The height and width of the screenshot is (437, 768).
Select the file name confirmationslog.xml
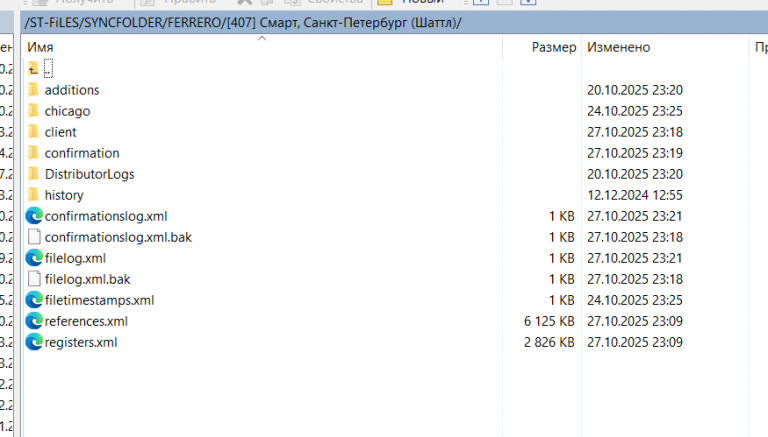(x=106, y=217)
